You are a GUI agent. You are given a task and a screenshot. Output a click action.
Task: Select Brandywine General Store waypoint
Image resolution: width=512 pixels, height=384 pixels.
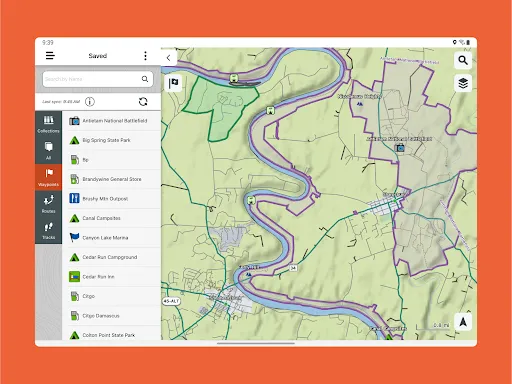(x=111, y=179)
